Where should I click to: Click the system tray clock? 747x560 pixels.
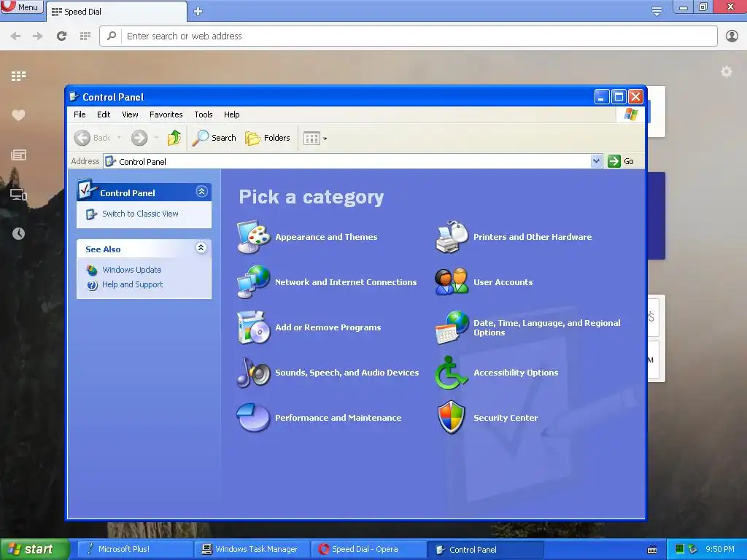point(720,549)
